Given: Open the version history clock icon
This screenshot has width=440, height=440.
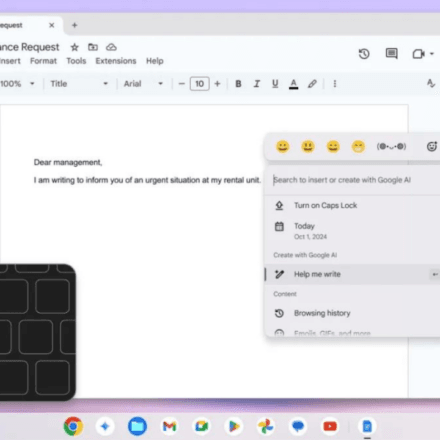Looking at the screenshot, I should click(364, 54).
